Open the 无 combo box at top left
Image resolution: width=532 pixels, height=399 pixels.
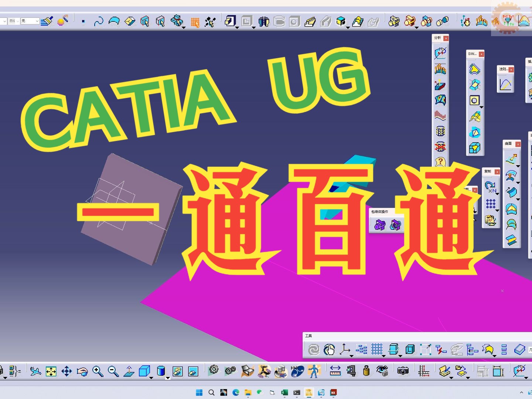coord(30,21)
